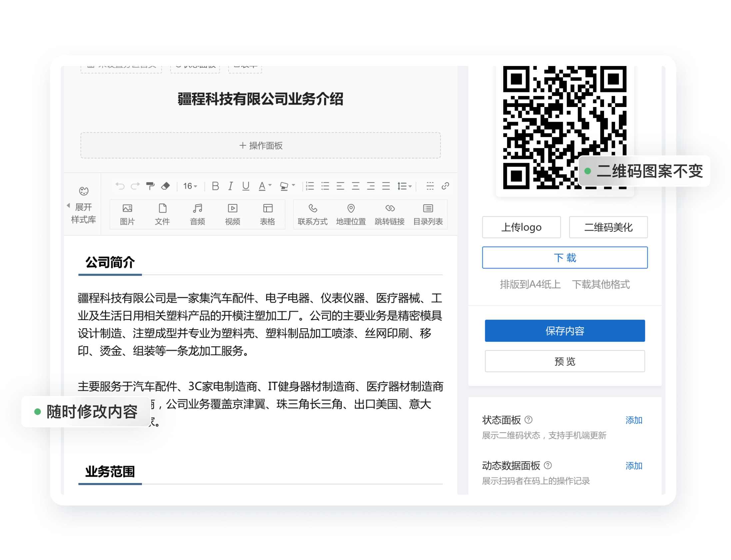Image resolution: width=731 pixels, height=560 pixels.
Task: Redo the last edit in toolbar
Action: 135,186
